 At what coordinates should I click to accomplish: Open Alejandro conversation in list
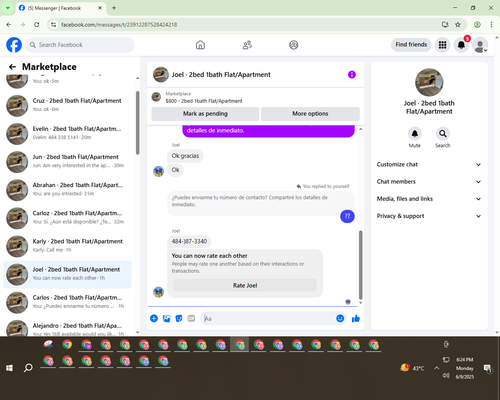click(x=68, y=328)
